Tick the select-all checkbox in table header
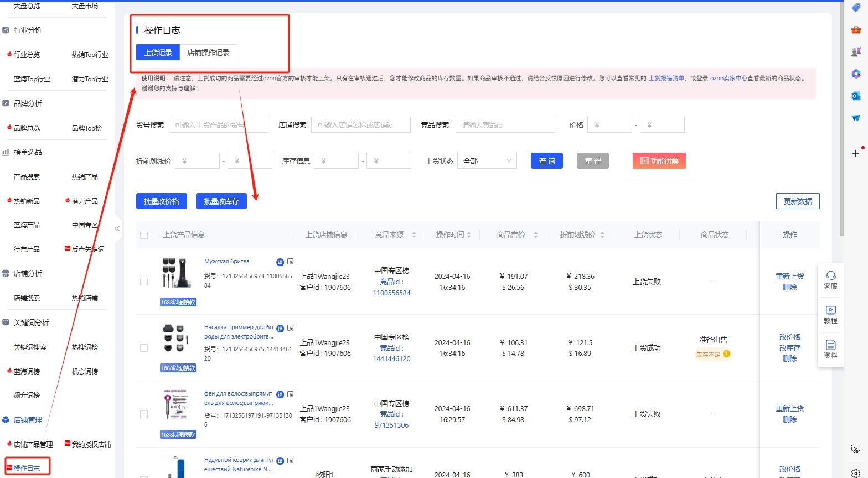The height and width of the screenshot is (478, 868). coord(144,235)
